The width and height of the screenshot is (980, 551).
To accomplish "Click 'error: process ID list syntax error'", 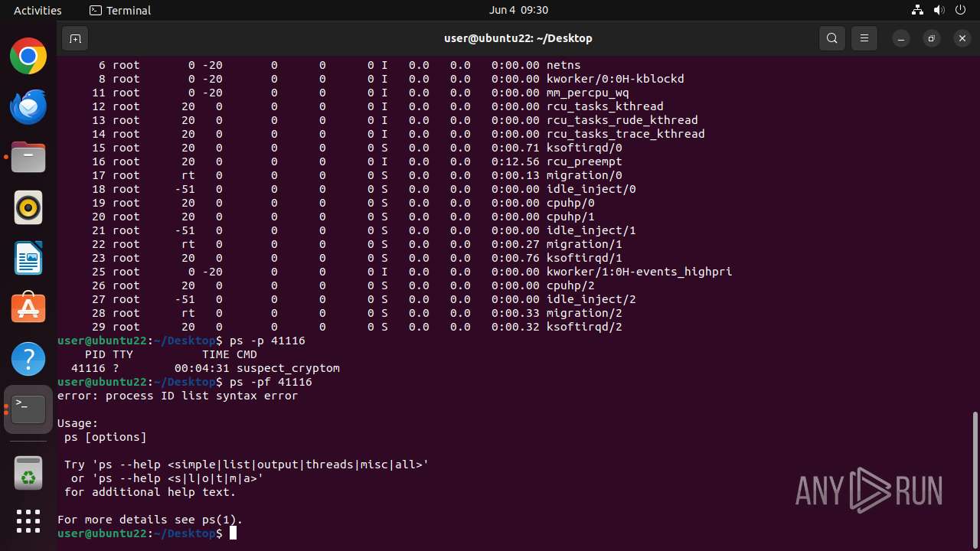I will click(178, 396).
